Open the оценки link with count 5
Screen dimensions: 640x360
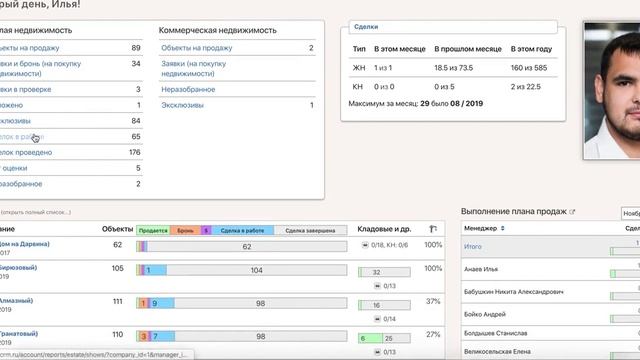pyautogui.click(x=13, y=168)
